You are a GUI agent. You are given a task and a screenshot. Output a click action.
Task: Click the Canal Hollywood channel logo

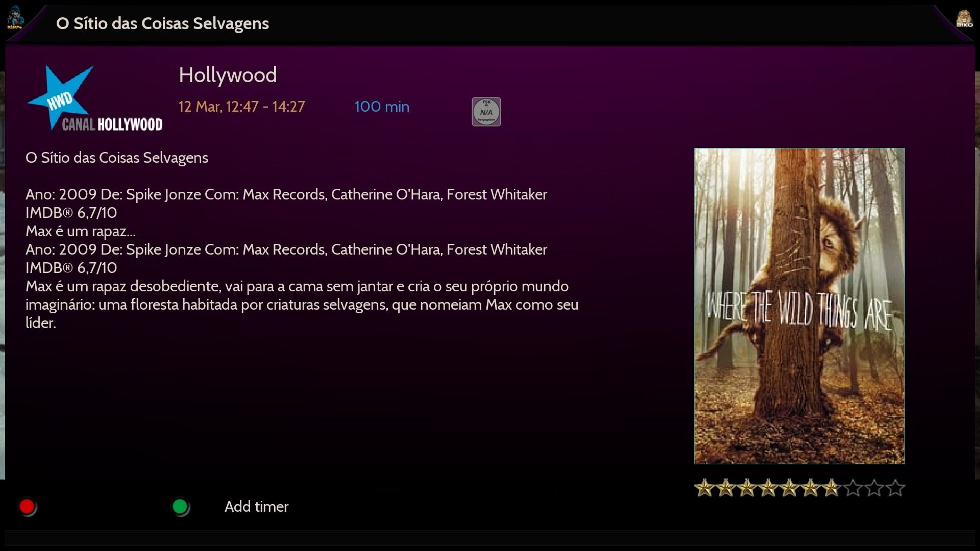coord(95,98)
